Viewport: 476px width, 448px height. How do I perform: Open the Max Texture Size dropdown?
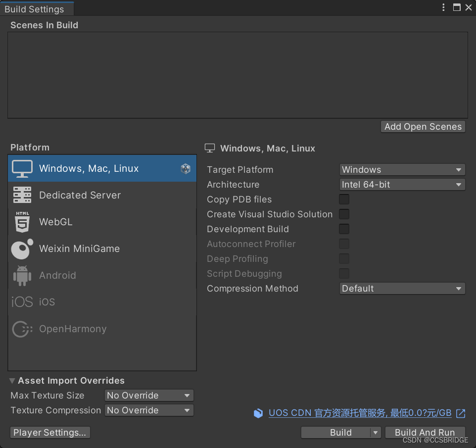coord(149,396)
